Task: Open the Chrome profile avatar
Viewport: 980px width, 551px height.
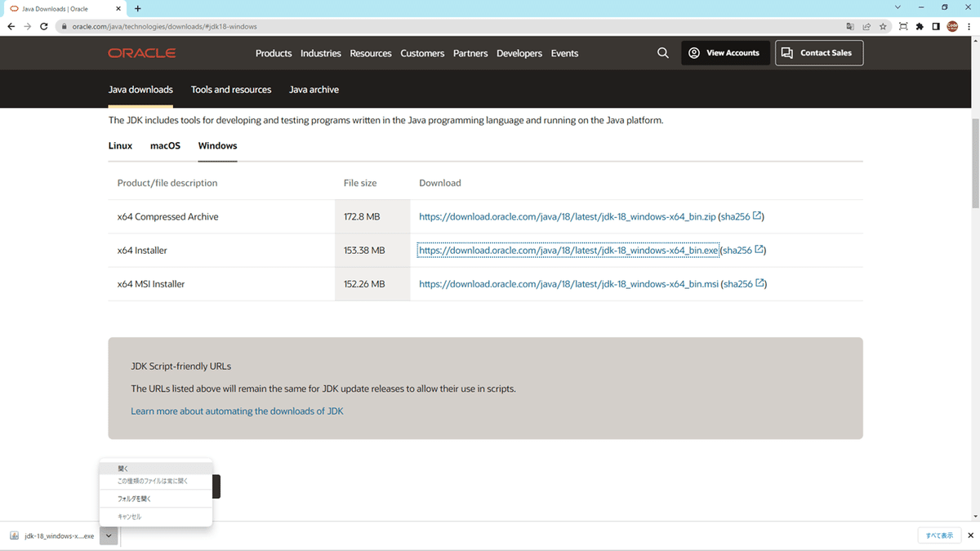Action: (952, 26)
